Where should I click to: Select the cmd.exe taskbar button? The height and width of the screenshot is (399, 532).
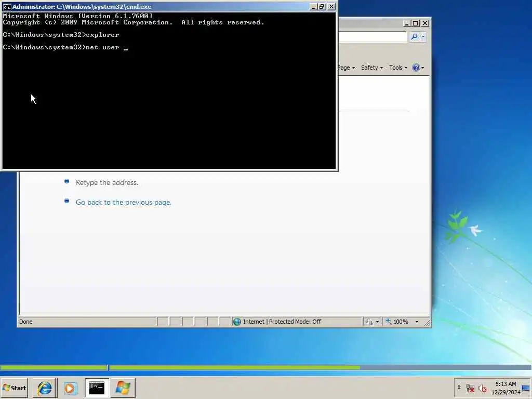(97, 388)
